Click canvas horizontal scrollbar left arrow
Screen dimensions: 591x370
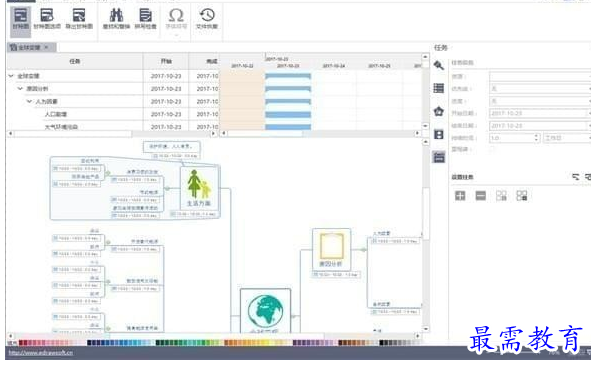(x=11, y=336)
